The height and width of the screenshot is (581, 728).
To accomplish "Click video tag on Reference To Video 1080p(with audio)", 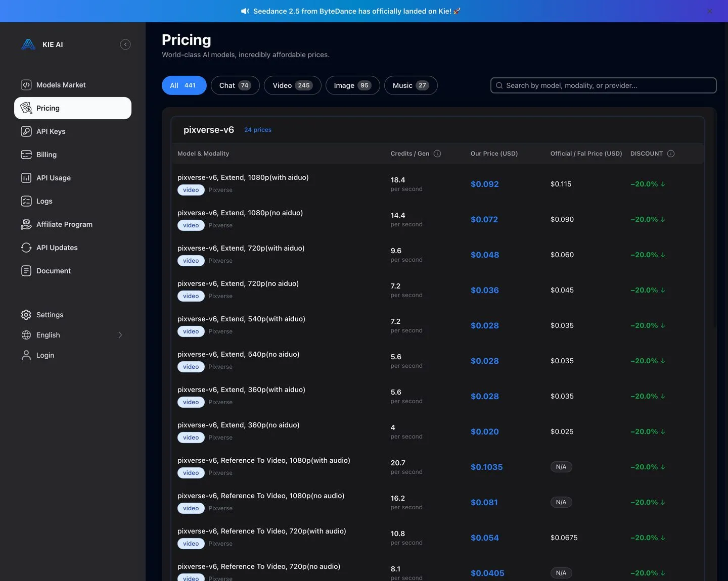I will pyautogui.click(x=191, y=473).
